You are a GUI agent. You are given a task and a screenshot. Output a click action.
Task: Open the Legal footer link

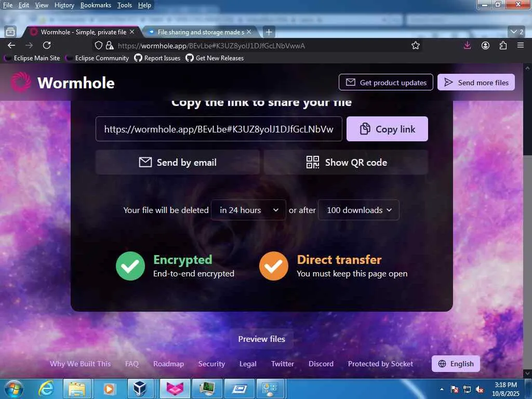pyautogui.click(x=248, y=364)
